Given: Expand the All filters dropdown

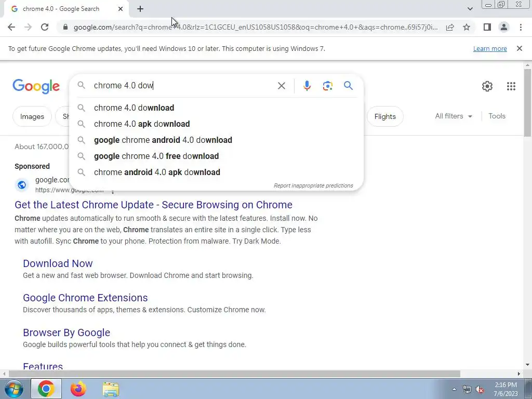Looking at the screenshot, I should (x=454, y=116).
